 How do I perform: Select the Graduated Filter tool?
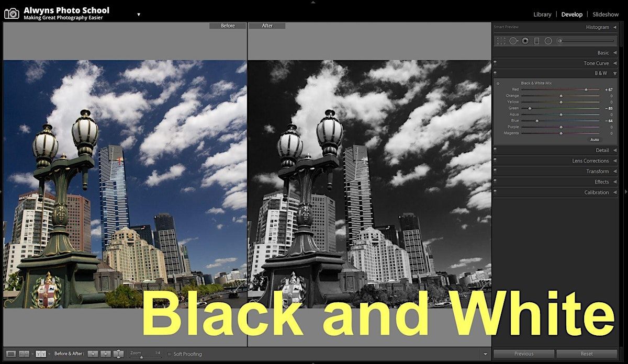[536, 41]
